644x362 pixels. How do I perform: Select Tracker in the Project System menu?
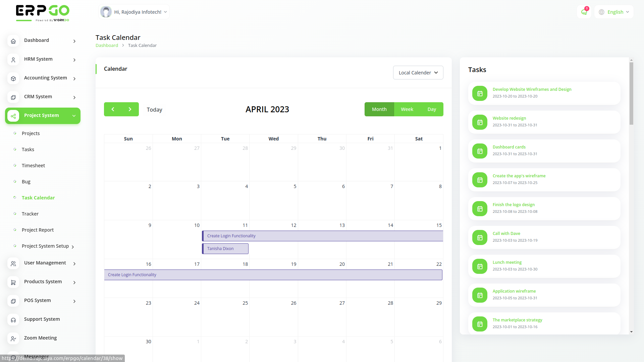pos(30,214)
